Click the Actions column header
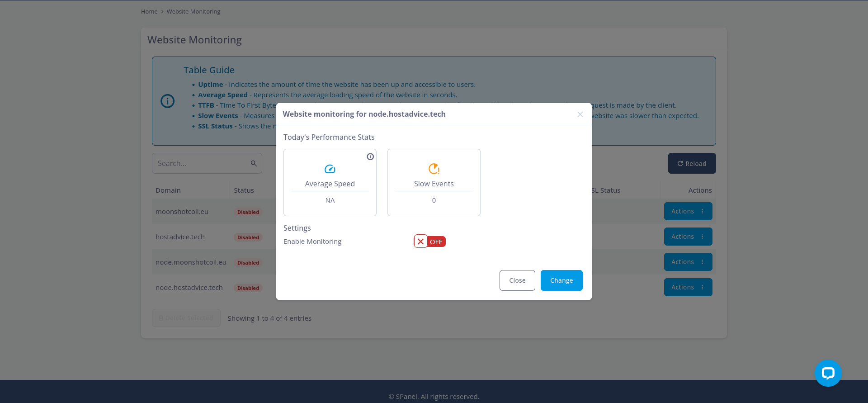 tap(700, 190)
